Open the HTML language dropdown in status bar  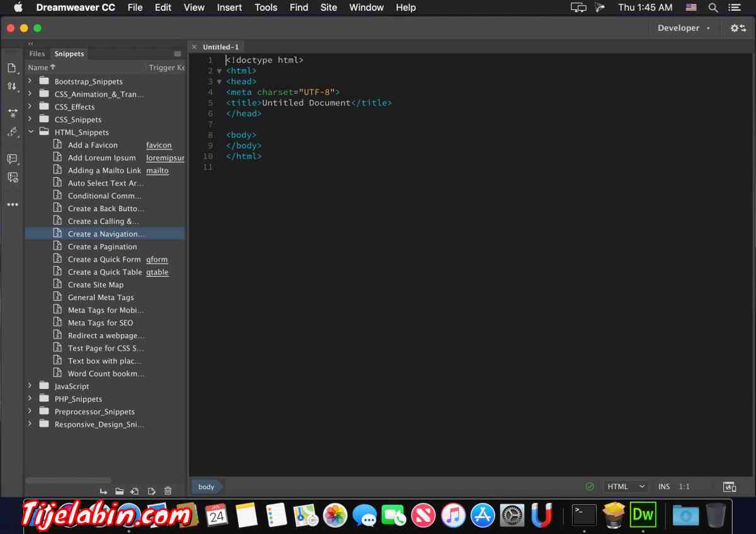[x=625, y=487]
